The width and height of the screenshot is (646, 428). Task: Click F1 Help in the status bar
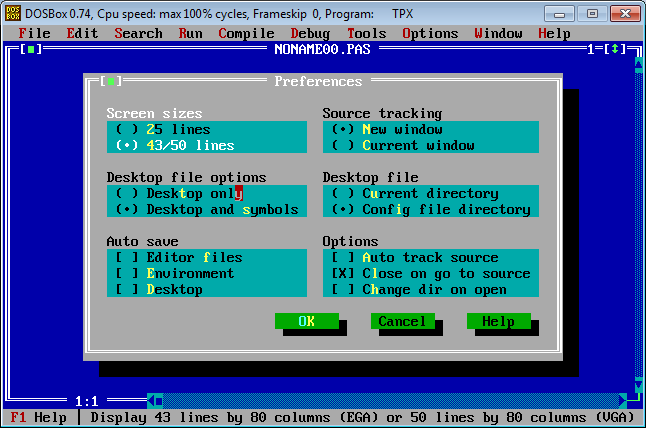click(38, 417)
